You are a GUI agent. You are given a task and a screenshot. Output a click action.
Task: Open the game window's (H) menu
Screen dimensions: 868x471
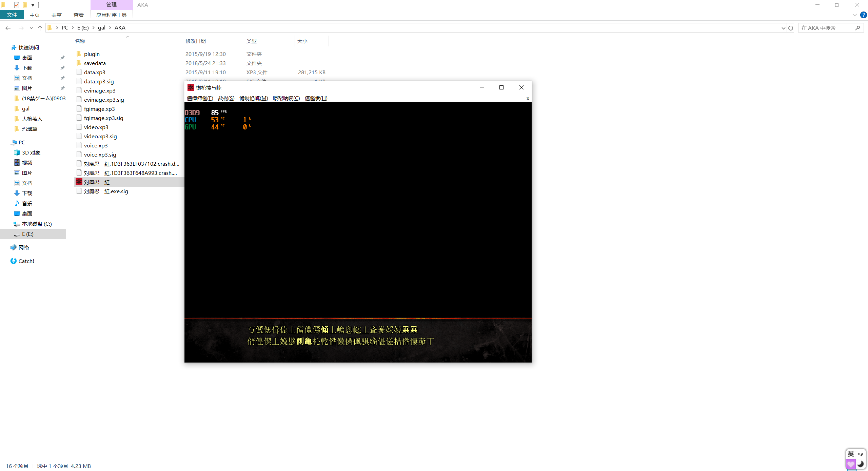[x=316, y=98]
